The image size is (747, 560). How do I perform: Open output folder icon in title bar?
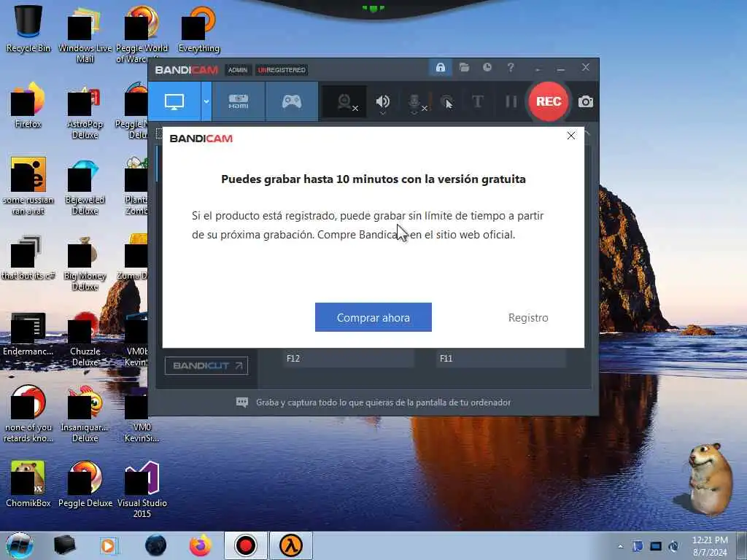click(x=465, y=68)
